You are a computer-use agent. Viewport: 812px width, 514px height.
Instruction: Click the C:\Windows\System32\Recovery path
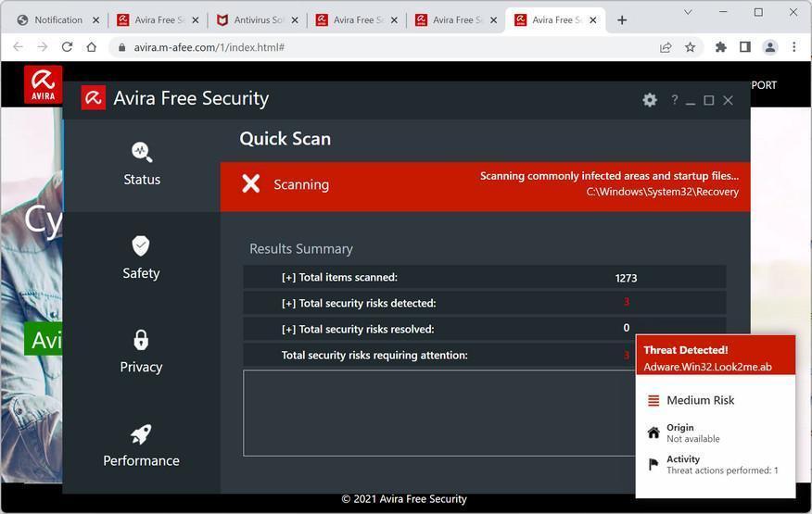pos(663,192)
